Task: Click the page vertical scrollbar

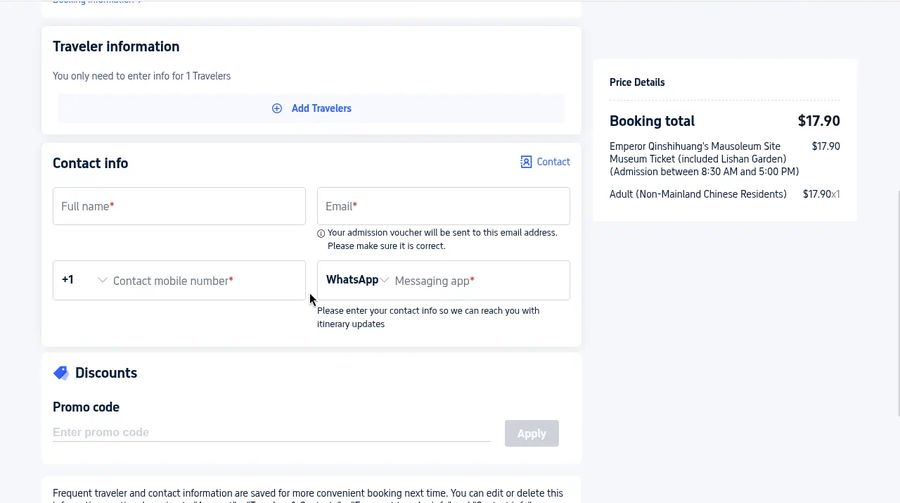Action: [897, 303]
